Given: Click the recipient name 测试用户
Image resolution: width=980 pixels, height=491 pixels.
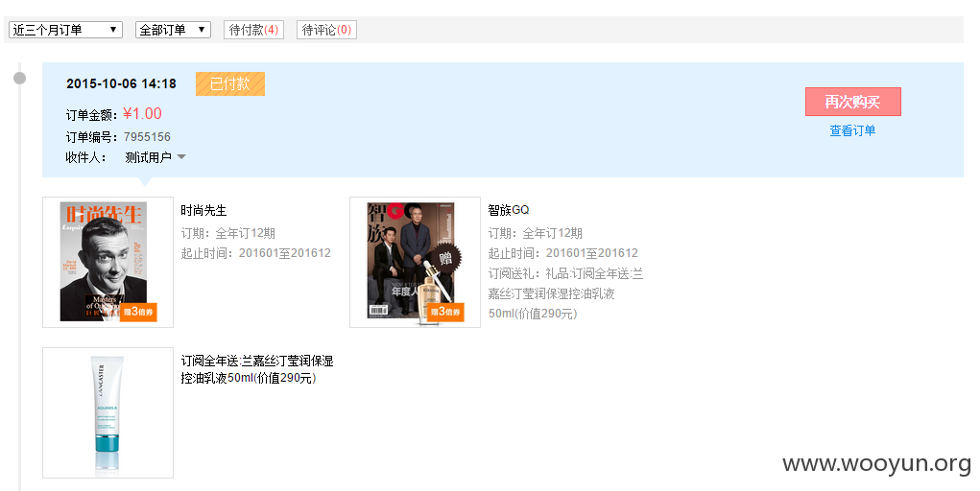Looking at the screenshot, I should coord(148,157).
